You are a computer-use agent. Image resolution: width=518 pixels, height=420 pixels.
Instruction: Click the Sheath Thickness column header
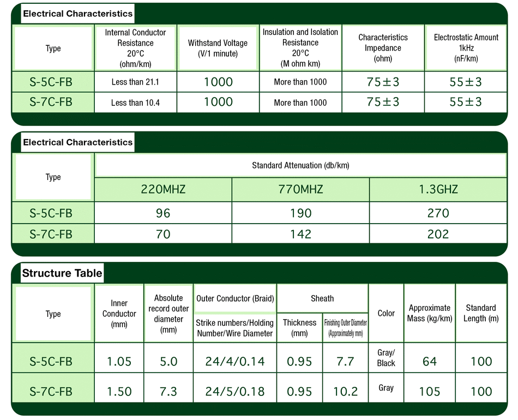tap(299, 327)
